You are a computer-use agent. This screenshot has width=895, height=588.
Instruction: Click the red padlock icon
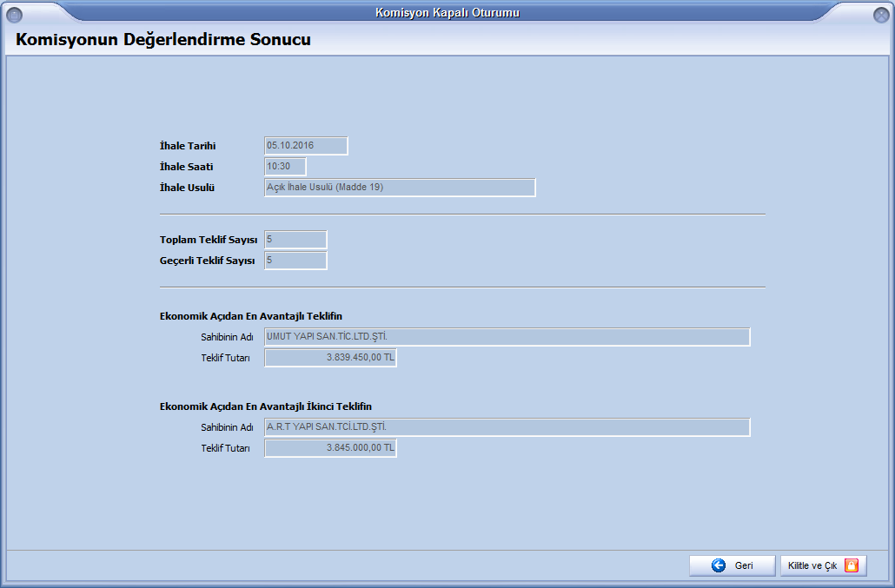tap(852, 565)
